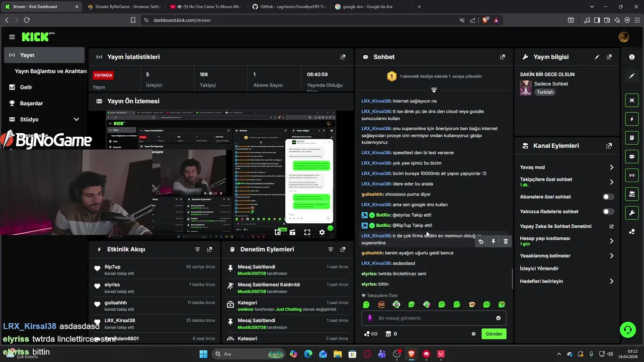This screenshot has height=362, width=644.
Task: Open the Brave Shields icon in address bar
Action: click(x=486, y=20)
